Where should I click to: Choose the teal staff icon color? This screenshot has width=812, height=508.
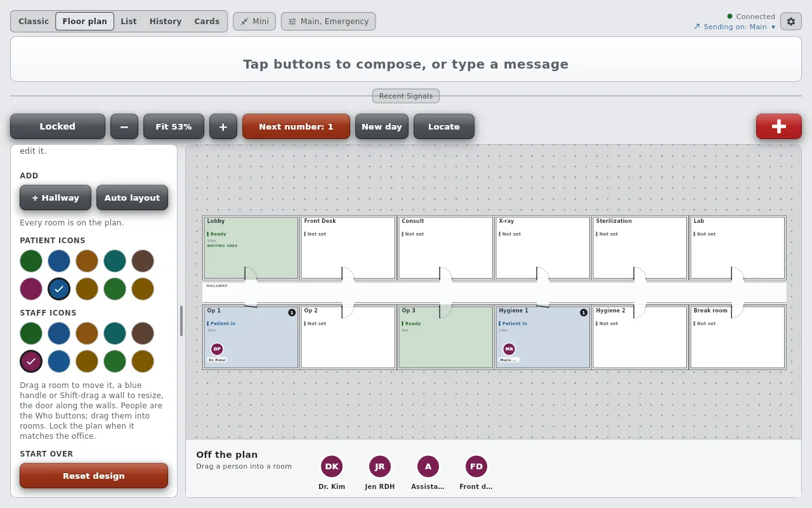point(115,333)
